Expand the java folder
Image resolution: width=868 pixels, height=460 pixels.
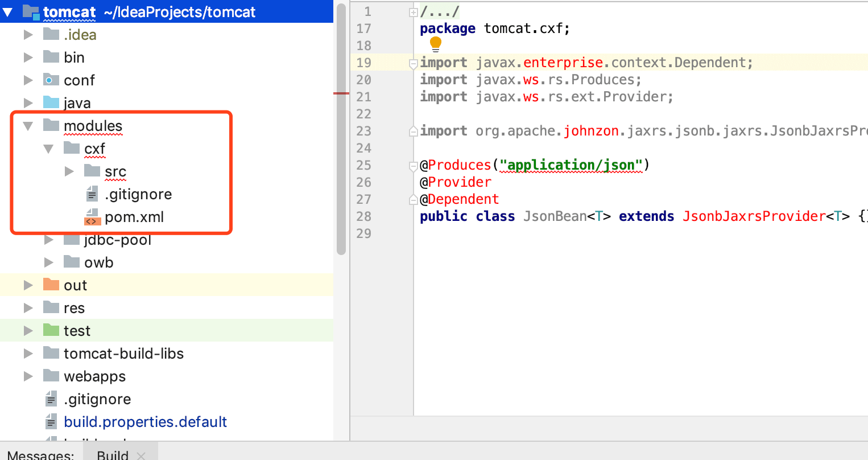point(28,103)
